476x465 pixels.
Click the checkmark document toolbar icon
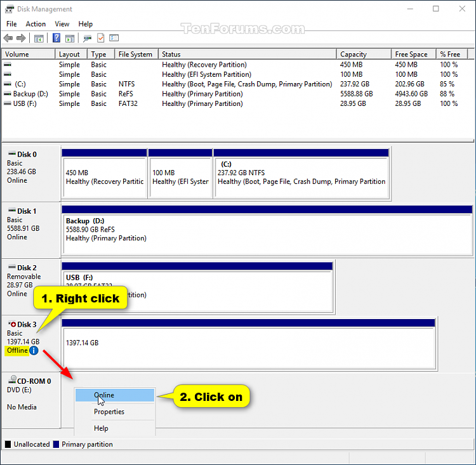[100, 38]
